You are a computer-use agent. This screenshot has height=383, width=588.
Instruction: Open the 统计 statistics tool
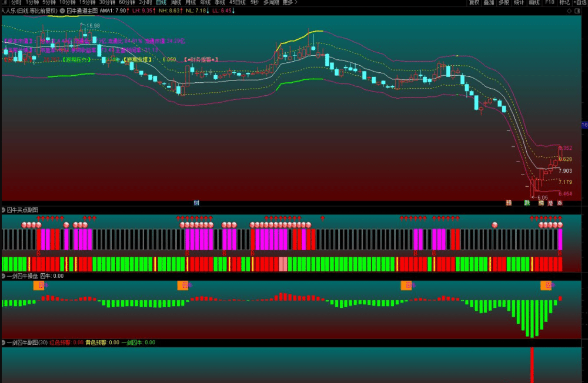tap(519, 2)
